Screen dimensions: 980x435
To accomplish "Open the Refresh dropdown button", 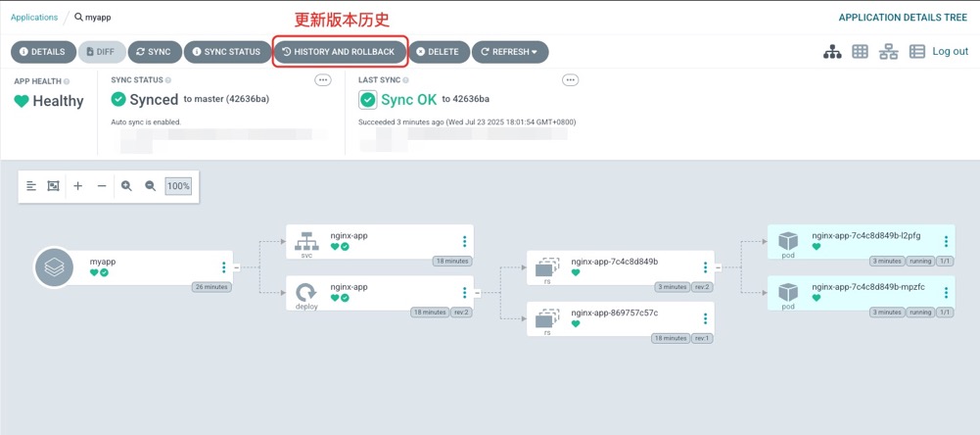I will click(510, 52).
